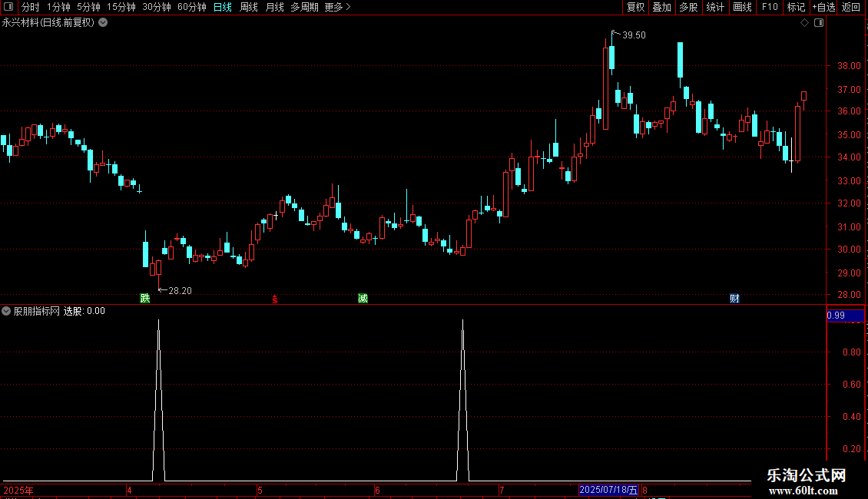Click the green 跌 event marker
The width and height of the screenshot is (868, 499).
[x=145, y=299]
